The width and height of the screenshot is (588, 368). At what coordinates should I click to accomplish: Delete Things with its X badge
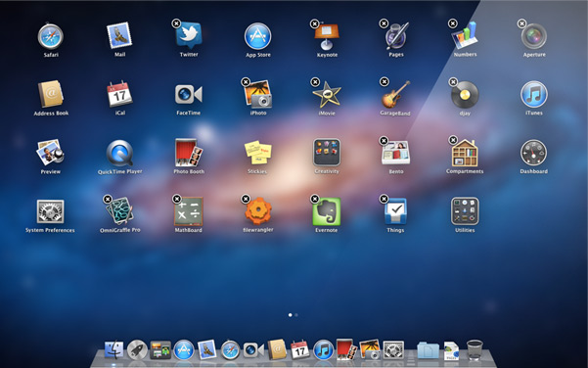pyautogui.click(x=384, y=199)
